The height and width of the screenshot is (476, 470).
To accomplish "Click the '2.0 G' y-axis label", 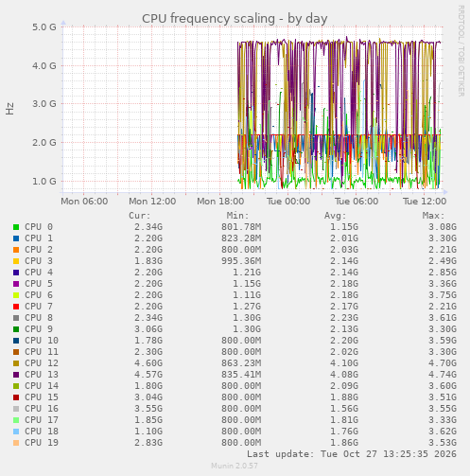I will [44, 143].
